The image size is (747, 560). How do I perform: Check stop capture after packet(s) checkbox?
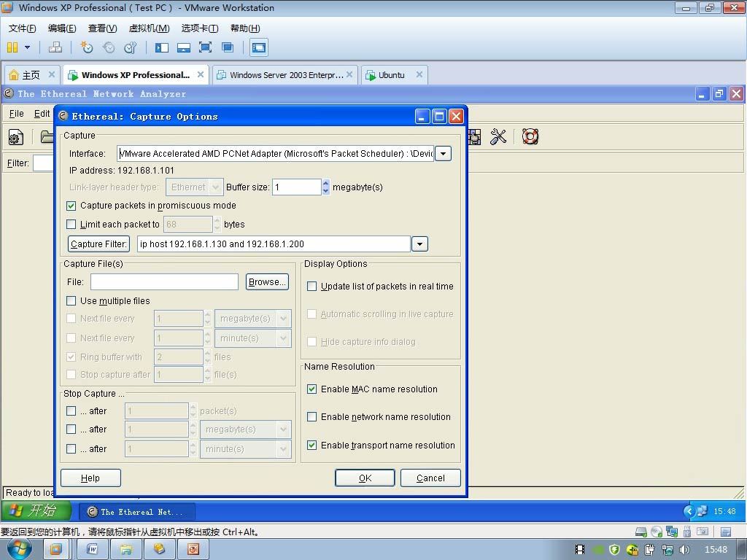tap(71, 411)
